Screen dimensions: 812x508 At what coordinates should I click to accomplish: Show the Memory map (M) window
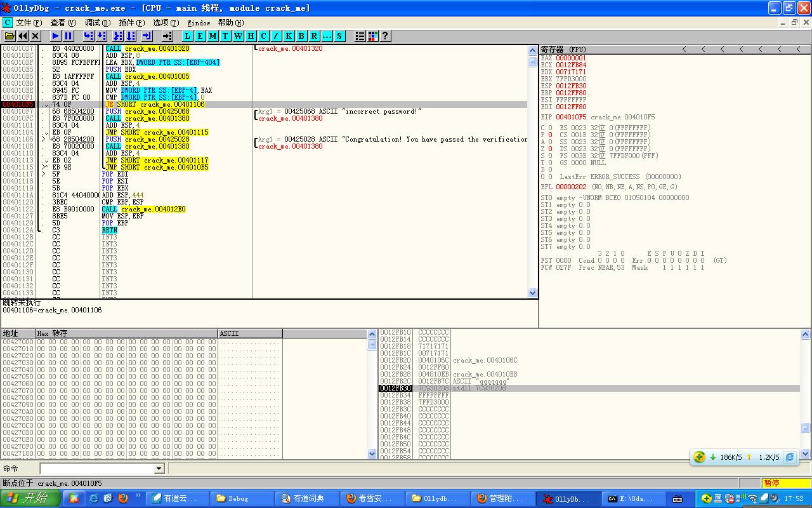tap(213, 36)
